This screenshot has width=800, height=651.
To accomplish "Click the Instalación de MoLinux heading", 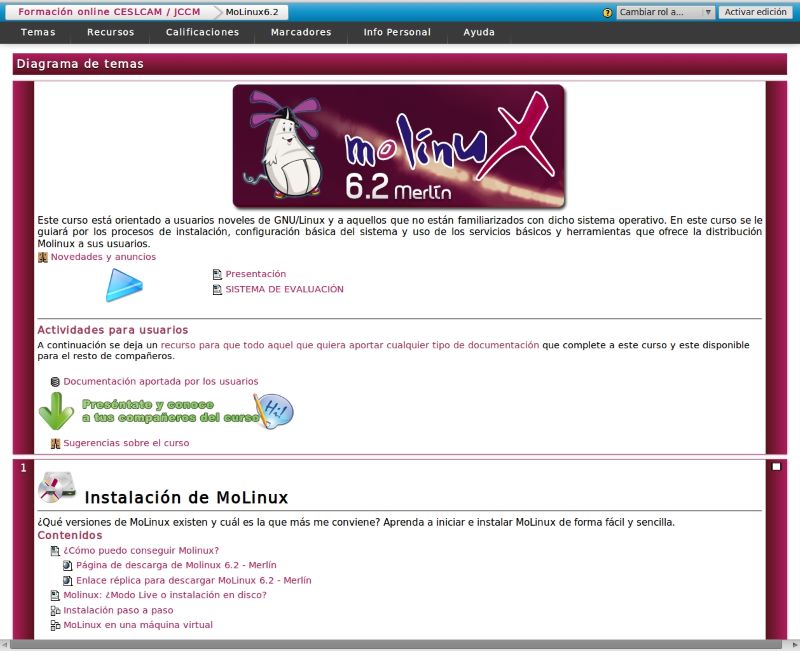I will pos(186,497).
